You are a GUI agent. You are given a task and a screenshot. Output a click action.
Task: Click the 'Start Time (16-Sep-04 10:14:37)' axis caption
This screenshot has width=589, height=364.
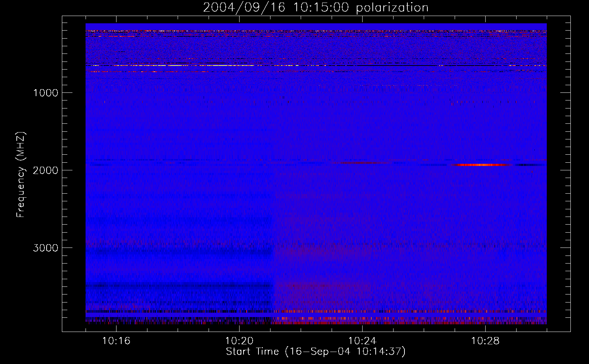point(316,352)
